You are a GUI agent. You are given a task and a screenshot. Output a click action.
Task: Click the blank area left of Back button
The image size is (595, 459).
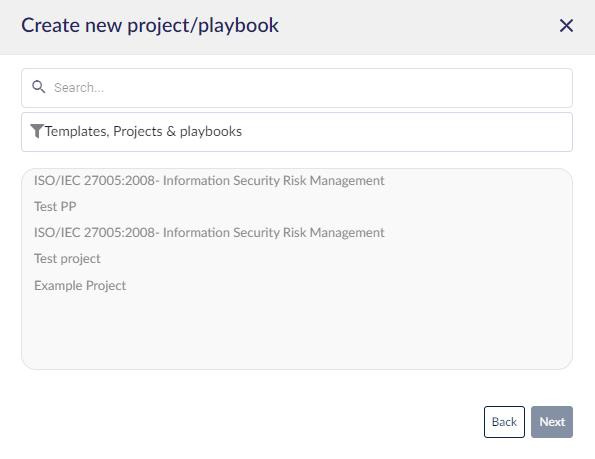250,422
